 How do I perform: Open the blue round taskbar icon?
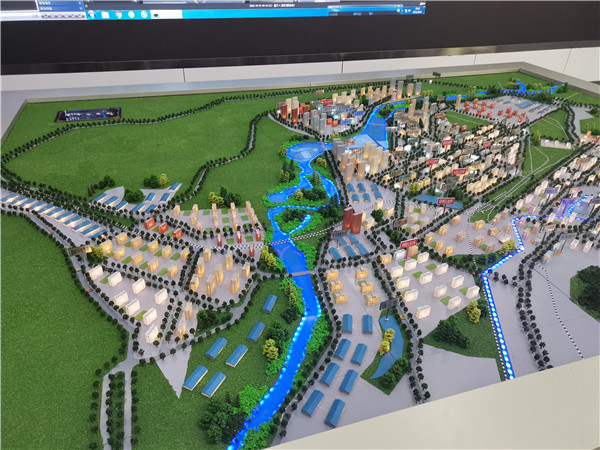pos(142,15)
